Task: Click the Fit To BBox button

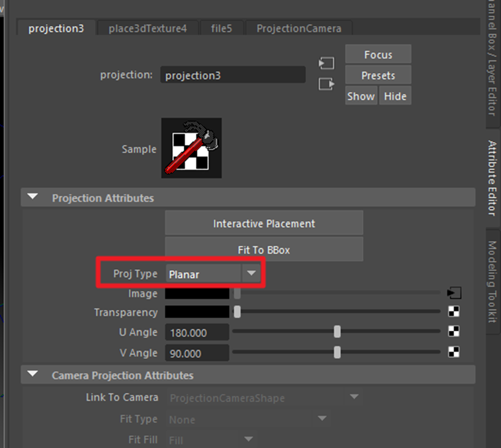Action: tap(264, 249)
